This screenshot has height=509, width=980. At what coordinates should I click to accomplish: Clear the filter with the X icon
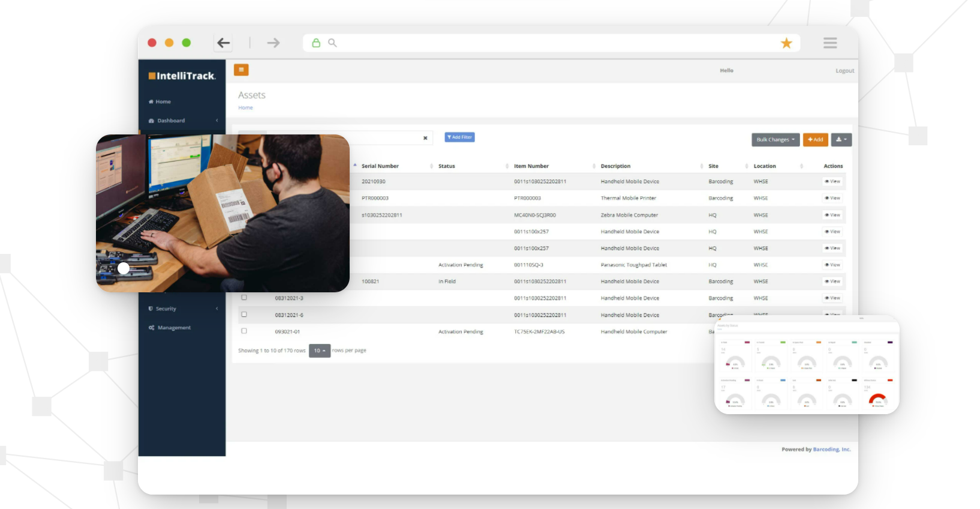425,138
